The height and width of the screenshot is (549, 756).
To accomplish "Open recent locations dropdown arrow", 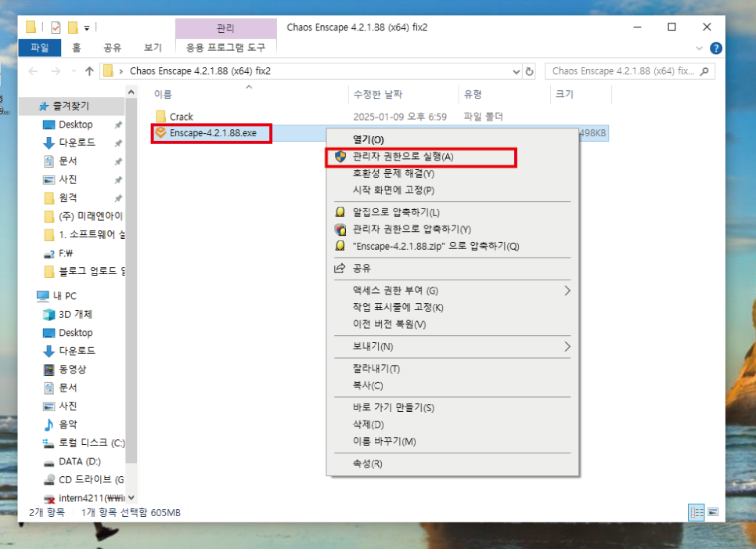I will coord(74,71).
